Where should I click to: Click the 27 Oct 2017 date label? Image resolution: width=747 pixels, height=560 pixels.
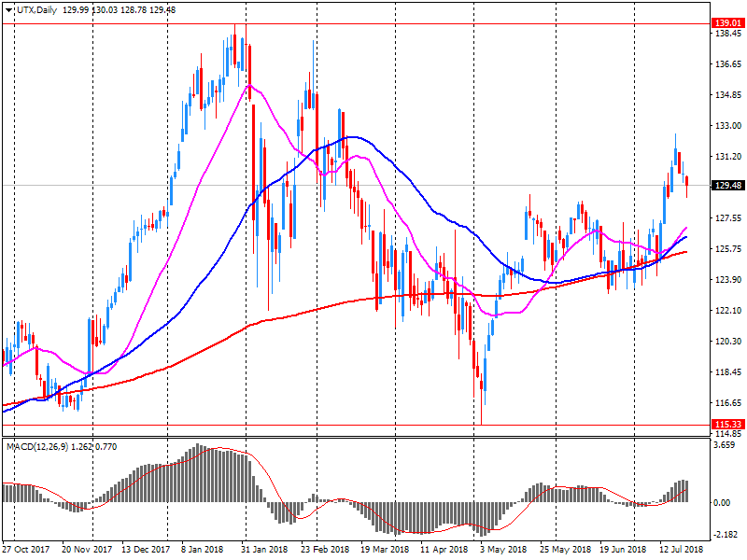pos(26,549)
